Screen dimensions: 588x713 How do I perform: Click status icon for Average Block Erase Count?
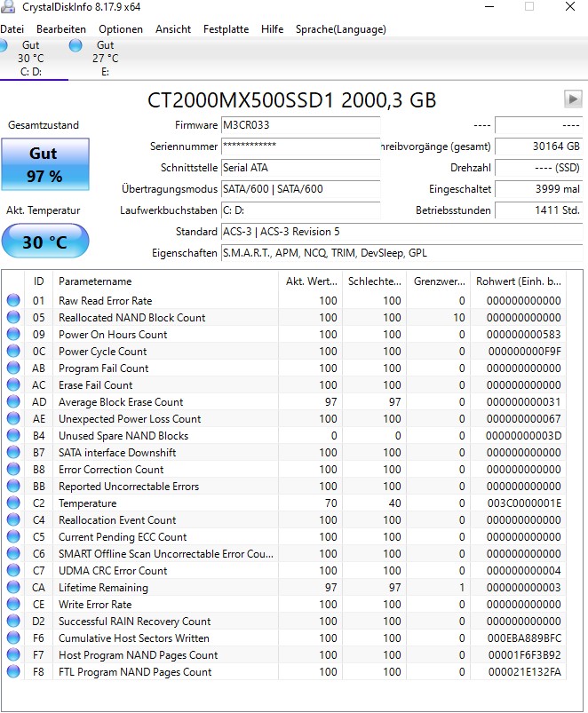point(13,401)
